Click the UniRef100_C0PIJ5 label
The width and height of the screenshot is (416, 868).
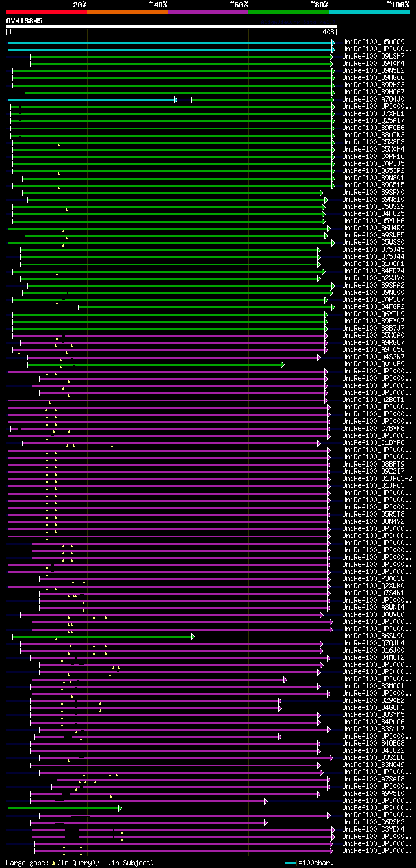coord(373,163)
